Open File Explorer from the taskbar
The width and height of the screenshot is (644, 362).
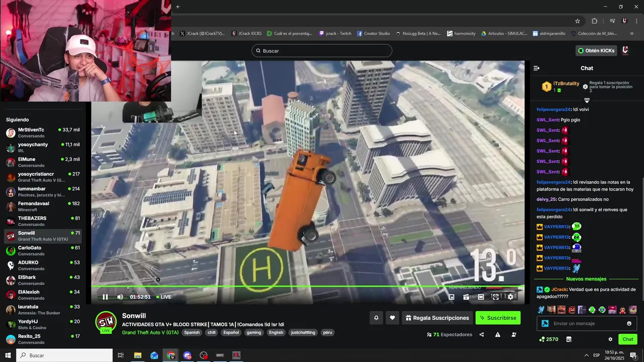pos(138,355)
